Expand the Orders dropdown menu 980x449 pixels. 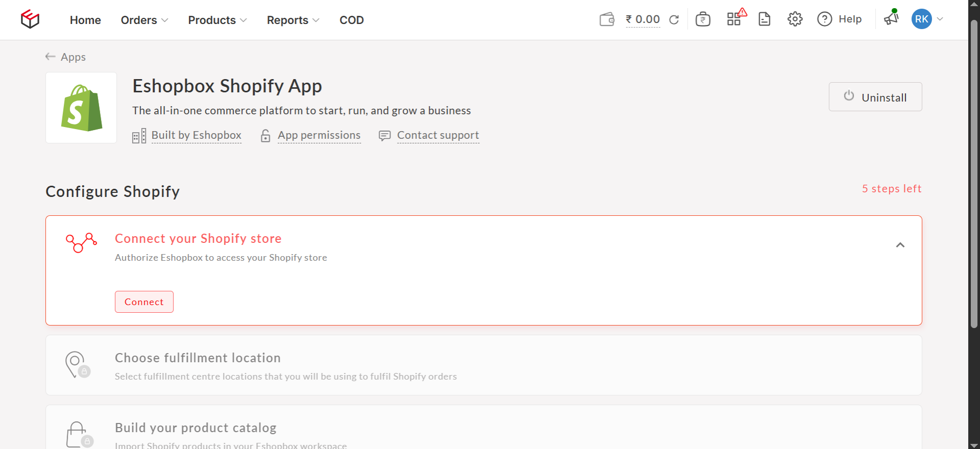point(144,20)
